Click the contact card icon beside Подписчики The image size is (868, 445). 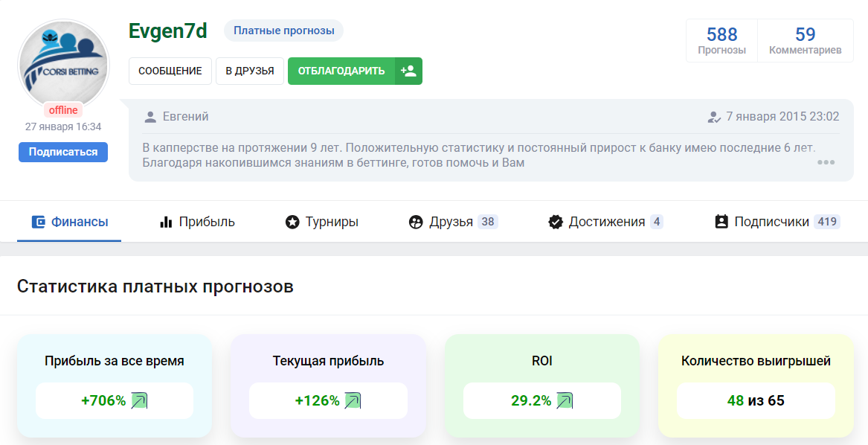click(721, 222)
